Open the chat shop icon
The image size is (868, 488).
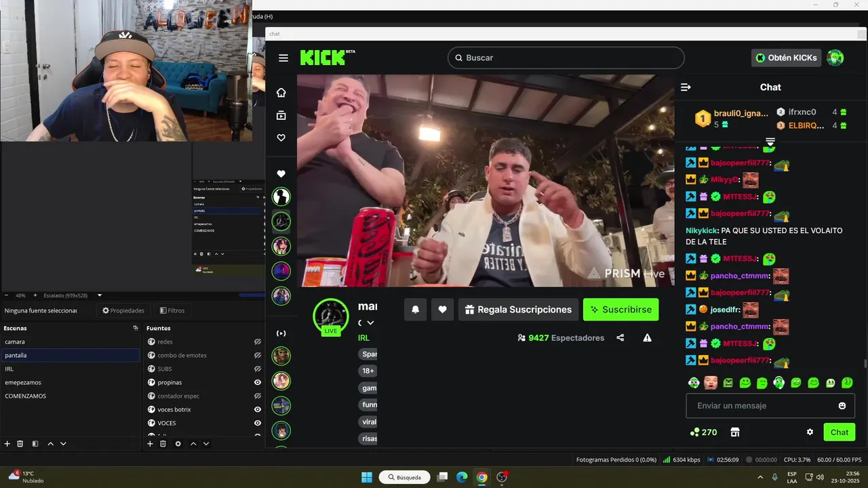coord(734,432)
